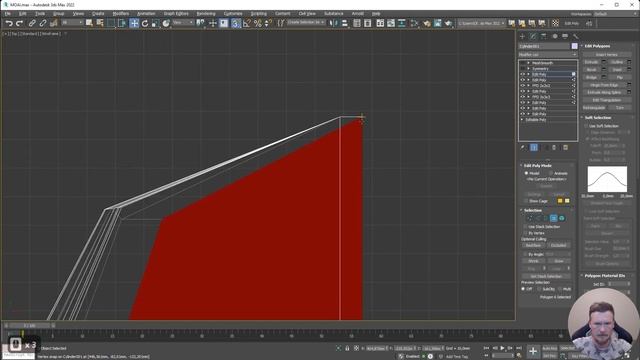Image resolution: width=640 pixels, height=360 pixels.
Task: Select the Animate radio button
Action: tap(551, 173)
